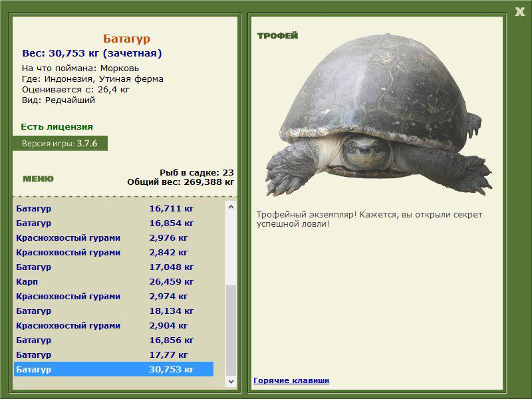Close the trophy window with X
The width and height of the screenshot is (532, 399).
[x=519, y=12]
